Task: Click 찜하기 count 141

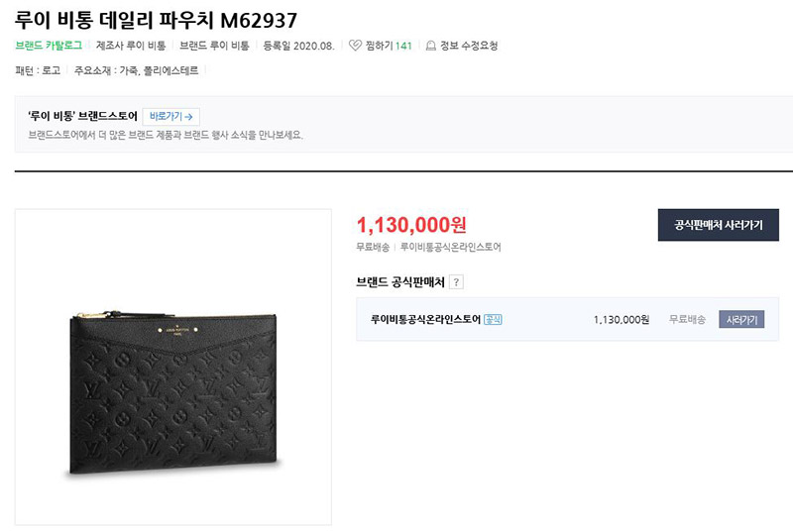Action: coord(403,46)
